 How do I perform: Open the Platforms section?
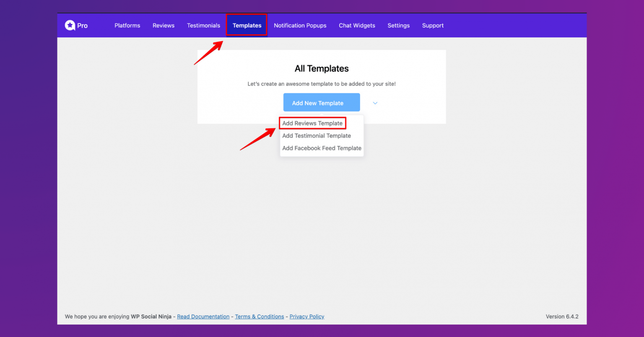click(127, 25)
